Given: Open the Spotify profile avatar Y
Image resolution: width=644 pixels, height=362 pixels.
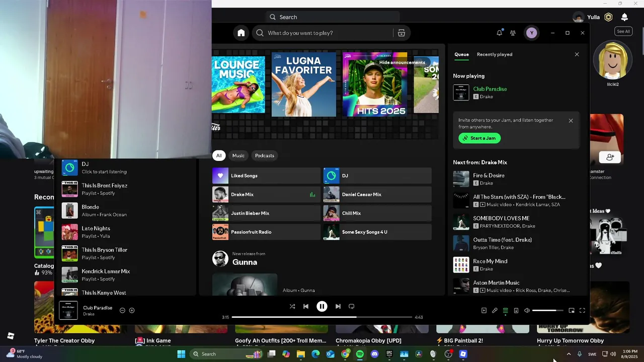Looking at the screenshot, I should [531, 33].
